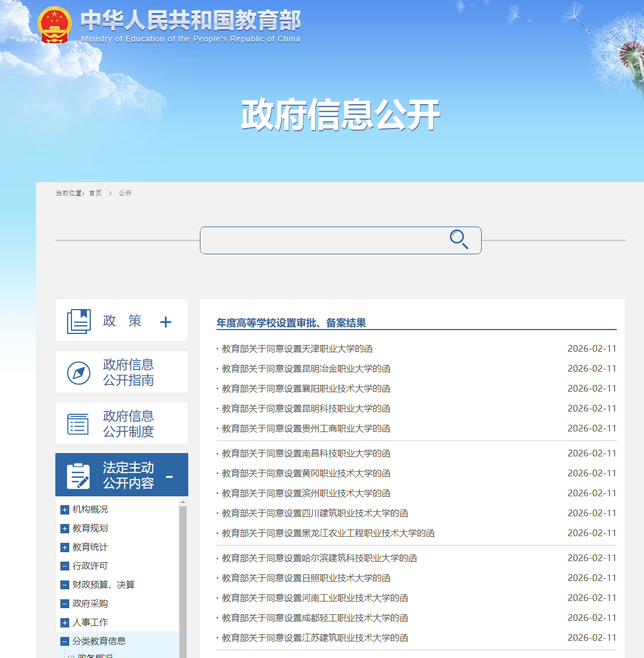The image size is (644, 658).
Task: Click the scrollbar up-arrow in sidebar
Action: [x=182, y=501]
